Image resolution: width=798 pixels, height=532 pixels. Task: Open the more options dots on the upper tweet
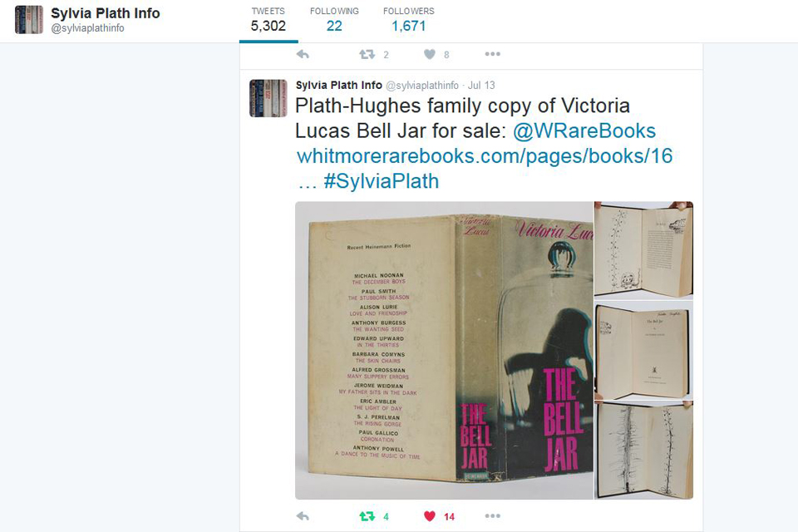[493, 54]
